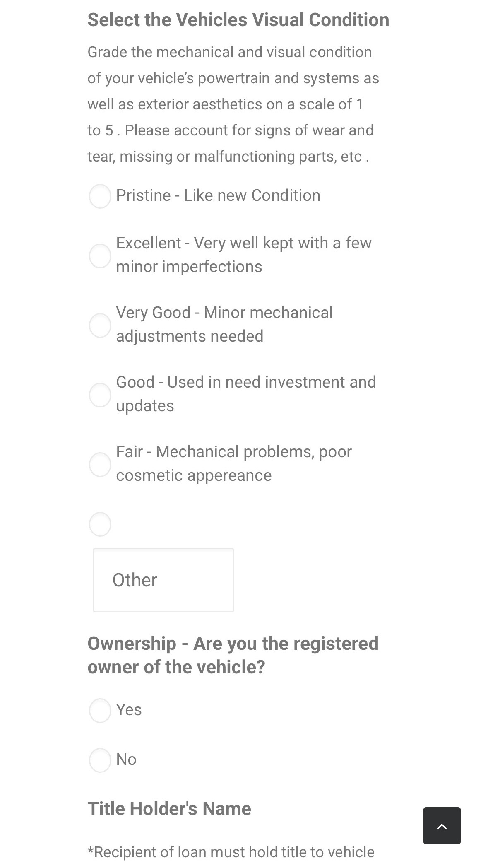
Task: Tap the 'minor imperfections' label text
Action: tap(189, 267)
